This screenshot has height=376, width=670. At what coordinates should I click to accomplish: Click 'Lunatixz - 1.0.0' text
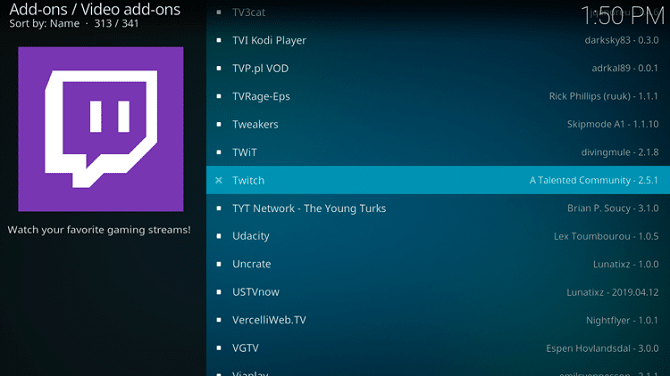(626, 264)
